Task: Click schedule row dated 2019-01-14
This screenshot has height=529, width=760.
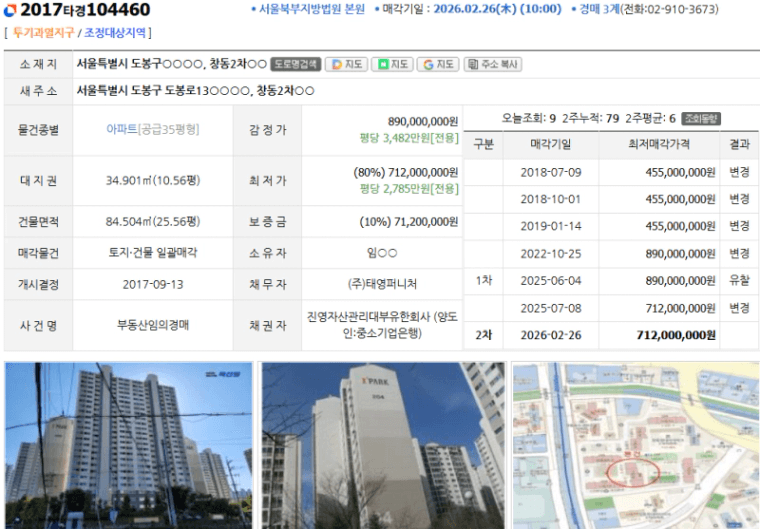Action: point(611,226)
